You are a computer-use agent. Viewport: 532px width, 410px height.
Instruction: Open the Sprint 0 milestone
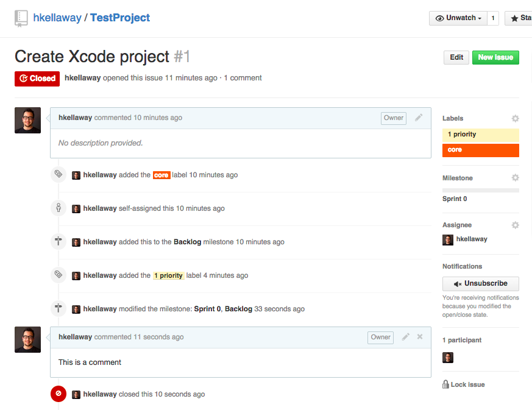pyautogui.click(x=455, y=199)
